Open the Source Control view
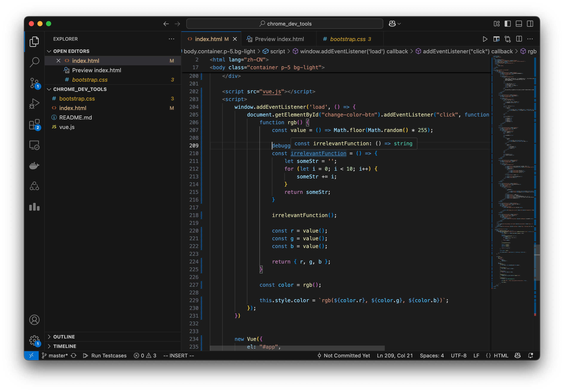 [x=34, y=83]
